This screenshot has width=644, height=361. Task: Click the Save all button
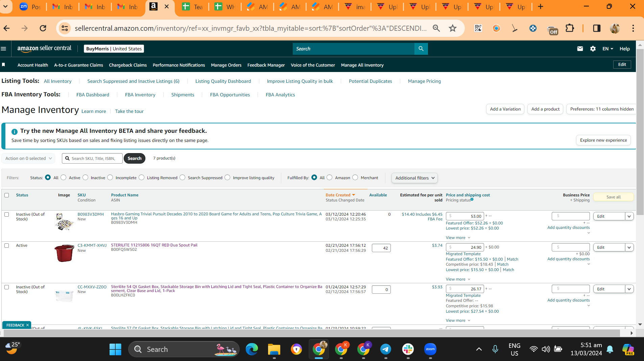coord(613,197)
